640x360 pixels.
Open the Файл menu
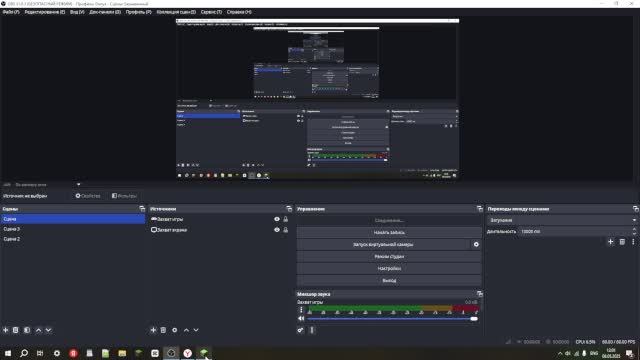[11, 12]
